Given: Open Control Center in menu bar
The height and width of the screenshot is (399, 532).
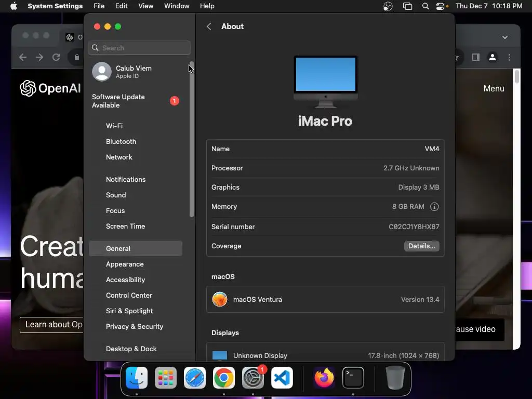Looking at the screenshot, I should (x=440, y=6).
